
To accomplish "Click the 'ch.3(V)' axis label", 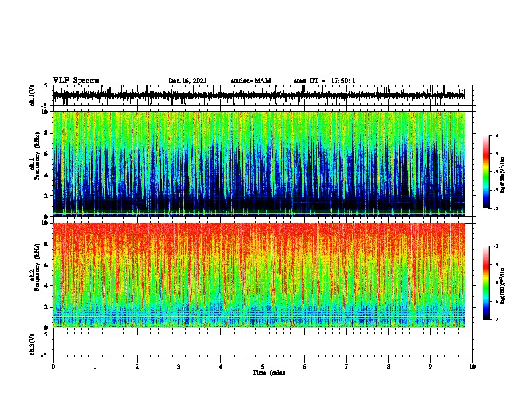I will (32, 345).
